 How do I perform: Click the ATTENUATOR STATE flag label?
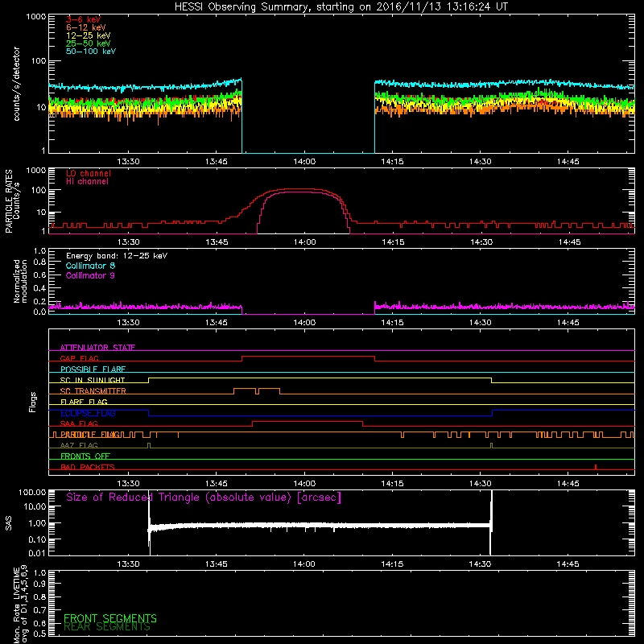(x=97, y=348)
